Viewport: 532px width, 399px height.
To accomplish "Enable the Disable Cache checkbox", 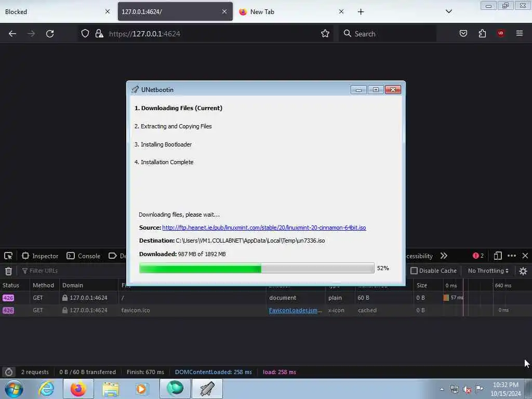I will (x=414, y=271).
